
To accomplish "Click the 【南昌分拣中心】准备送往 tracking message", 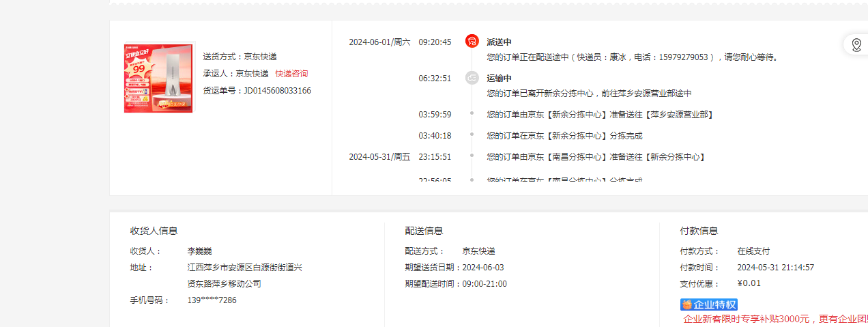I will [596, 157].
